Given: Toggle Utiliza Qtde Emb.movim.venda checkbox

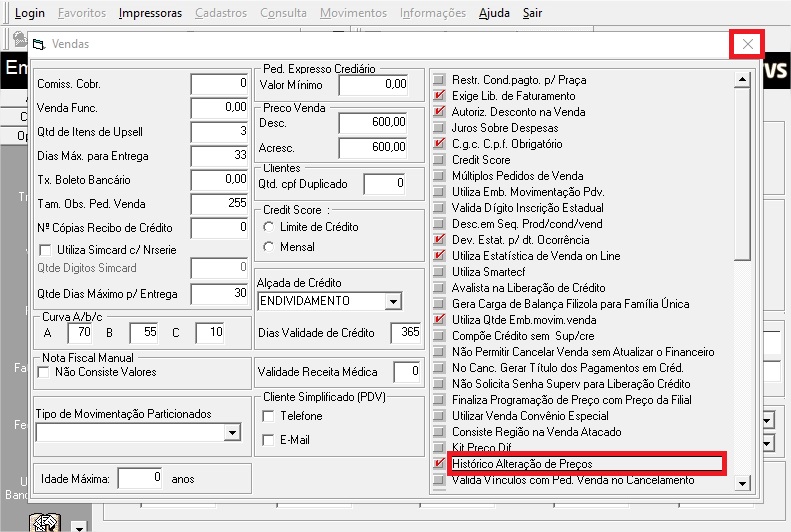Looking at the screenshot, I should point(439,320).
